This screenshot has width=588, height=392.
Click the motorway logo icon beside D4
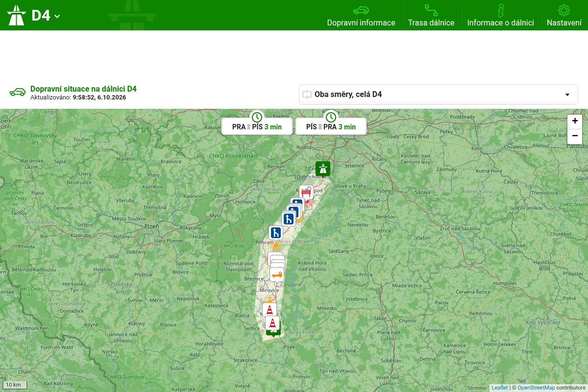point(16,15)
